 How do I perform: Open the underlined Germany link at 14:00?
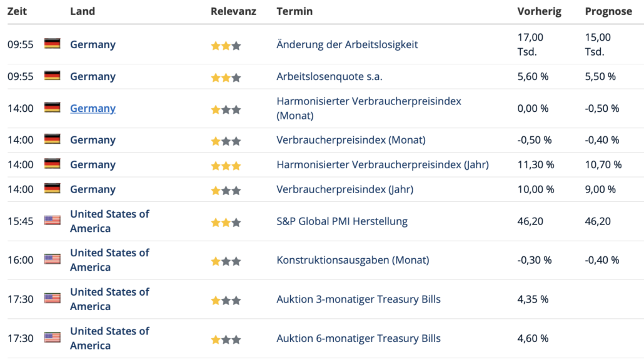(93, 108)
